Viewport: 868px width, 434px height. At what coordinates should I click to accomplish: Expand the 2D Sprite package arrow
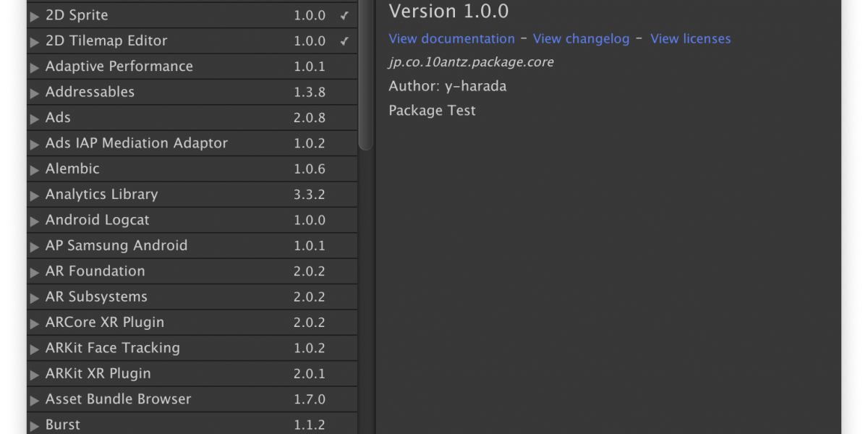point(34,16)
